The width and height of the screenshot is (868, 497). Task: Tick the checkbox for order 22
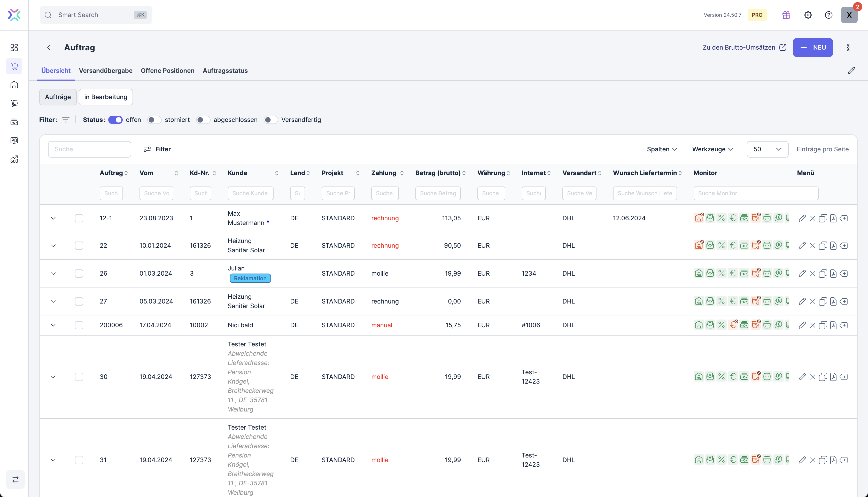pyautogui.click(x=79, y=246)
